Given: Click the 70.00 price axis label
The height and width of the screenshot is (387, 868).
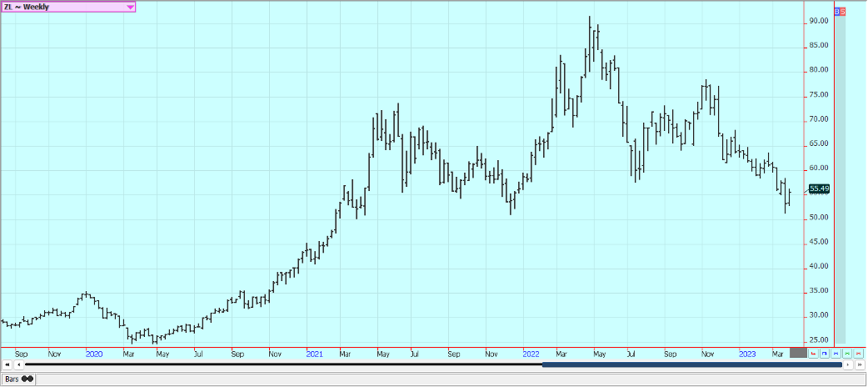Looking at the screenshot, I should click(819, 119).
